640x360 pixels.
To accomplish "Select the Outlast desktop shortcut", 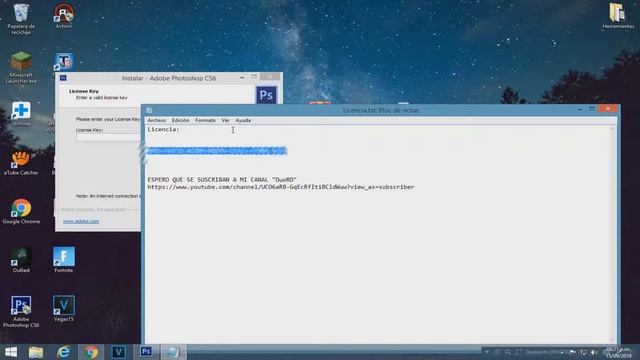I will [21, 260].
